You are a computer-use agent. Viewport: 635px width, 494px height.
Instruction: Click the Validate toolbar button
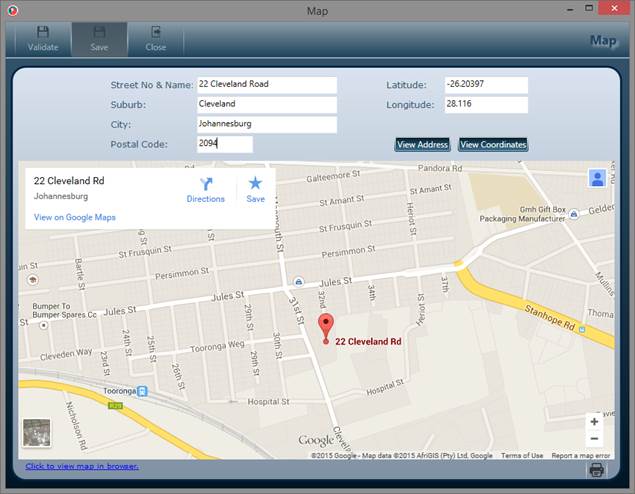tap(43, 39)
